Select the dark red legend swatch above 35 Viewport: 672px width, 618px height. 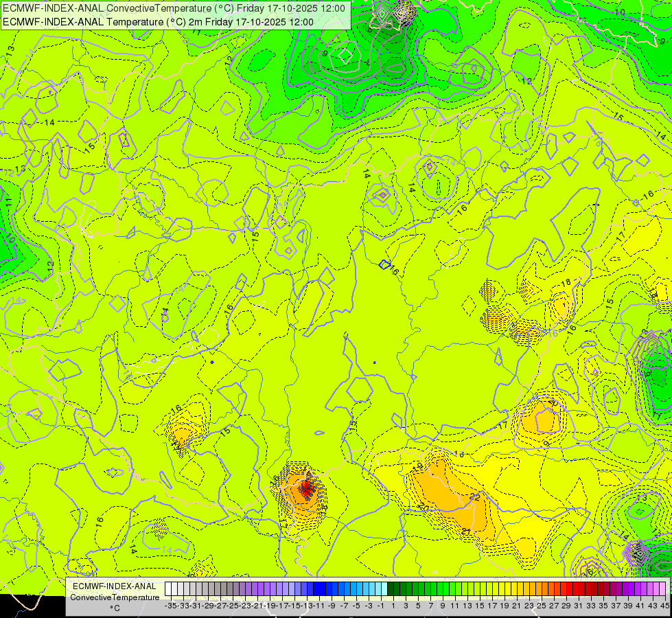pyautogui.click(x=601, y=588)
